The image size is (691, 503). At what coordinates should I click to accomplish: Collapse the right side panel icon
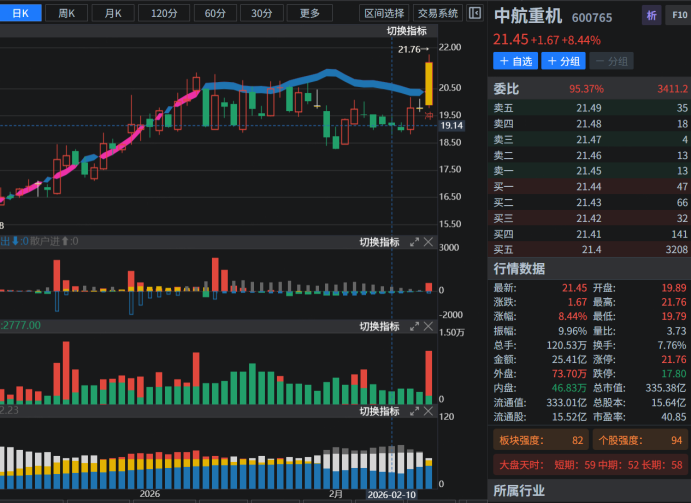(475, 13)
